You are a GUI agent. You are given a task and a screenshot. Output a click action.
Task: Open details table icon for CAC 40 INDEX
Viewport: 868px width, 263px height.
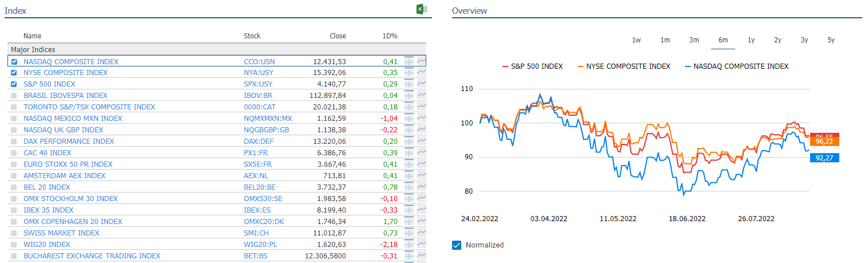click(409, 152)
